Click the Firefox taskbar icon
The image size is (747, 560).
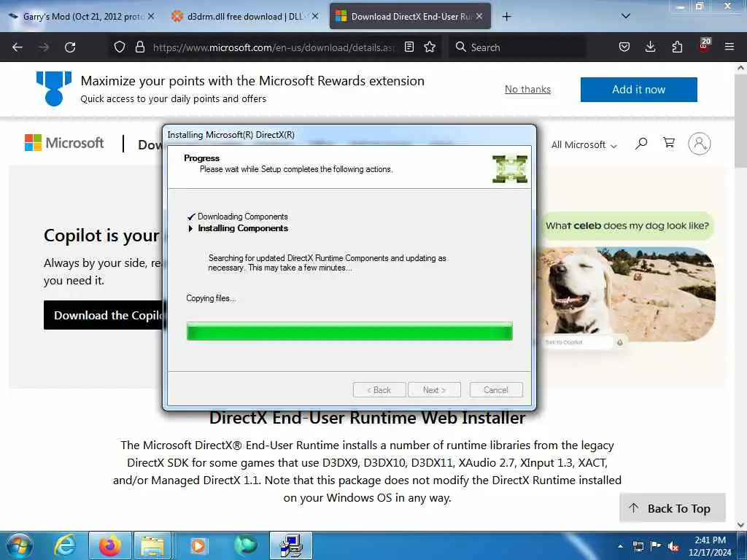coord(110,545)
